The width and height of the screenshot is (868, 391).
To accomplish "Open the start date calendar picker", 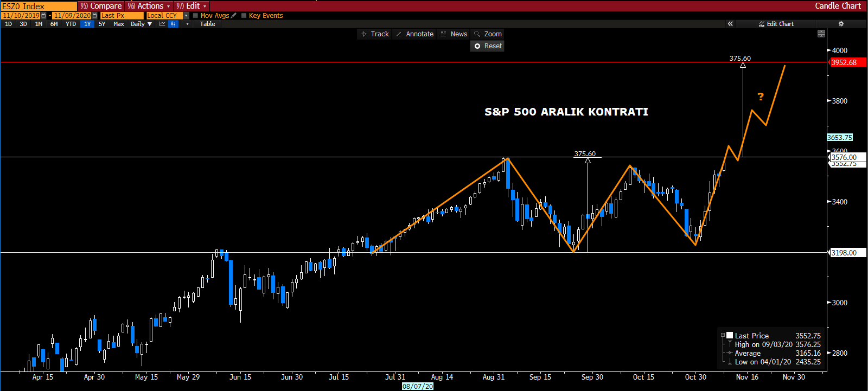I will click(43, 16).
